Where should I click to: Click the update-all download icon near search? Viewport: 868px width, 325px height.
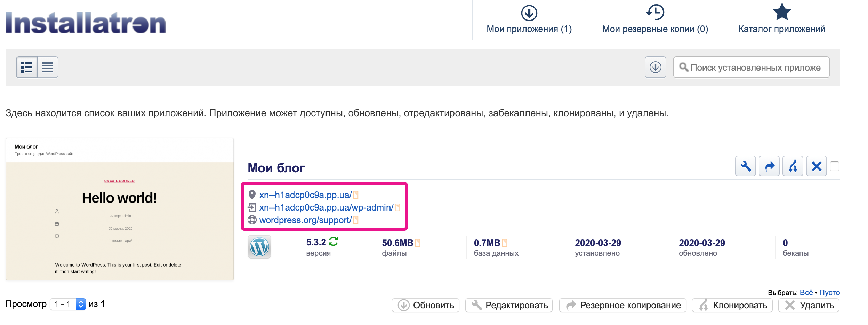(x=656, y=67)
